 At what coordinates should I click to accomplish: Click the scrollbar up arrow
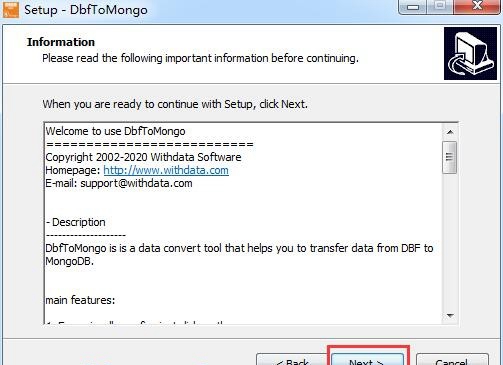tap(450, 132)
